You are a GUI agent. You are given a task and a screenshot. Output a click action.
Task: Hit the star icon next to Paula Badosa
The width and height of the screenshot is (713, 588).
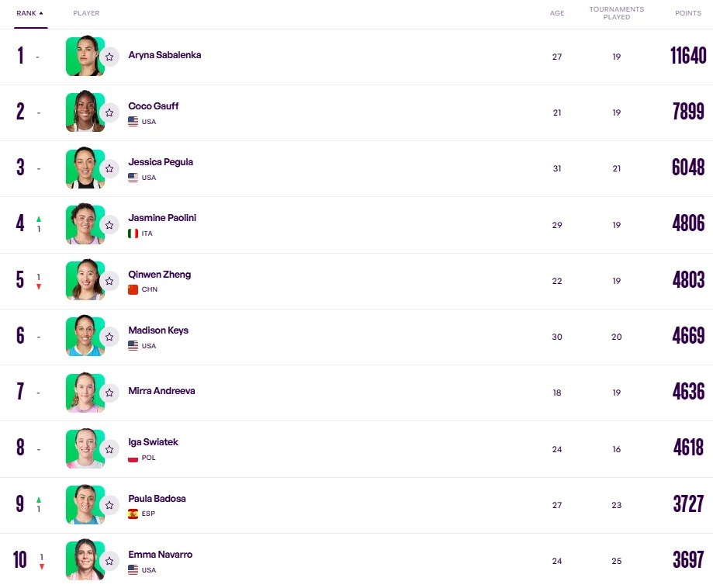point(109,505)
